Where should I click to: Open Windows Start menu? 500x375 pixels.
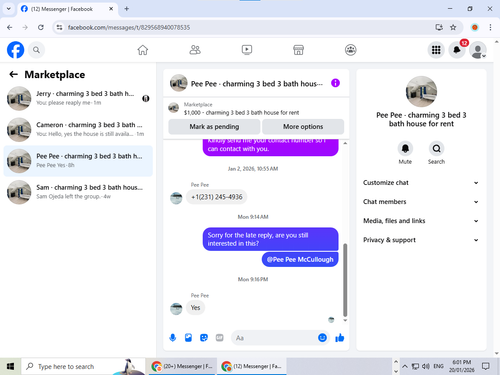[x=10, y=366]
